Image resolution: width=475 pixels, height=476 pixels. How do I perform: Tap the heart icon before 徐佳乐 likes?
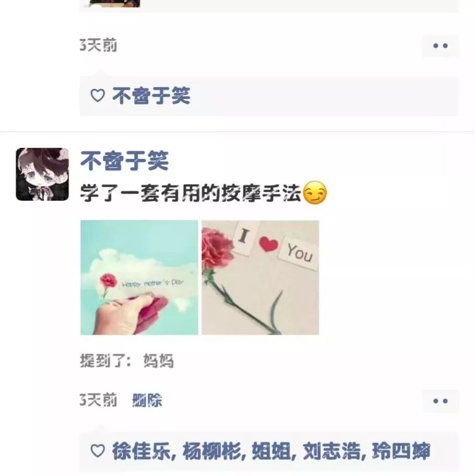(98, 451)
